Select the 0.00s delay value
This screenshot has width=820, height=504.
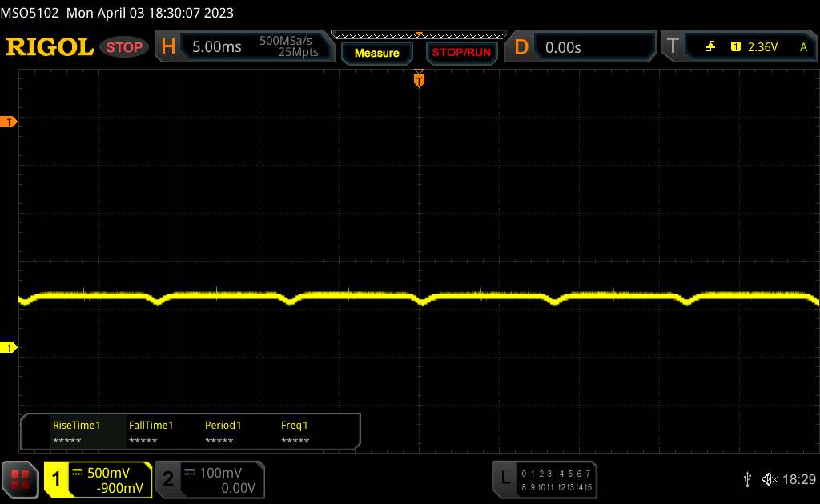pos(563,47)
